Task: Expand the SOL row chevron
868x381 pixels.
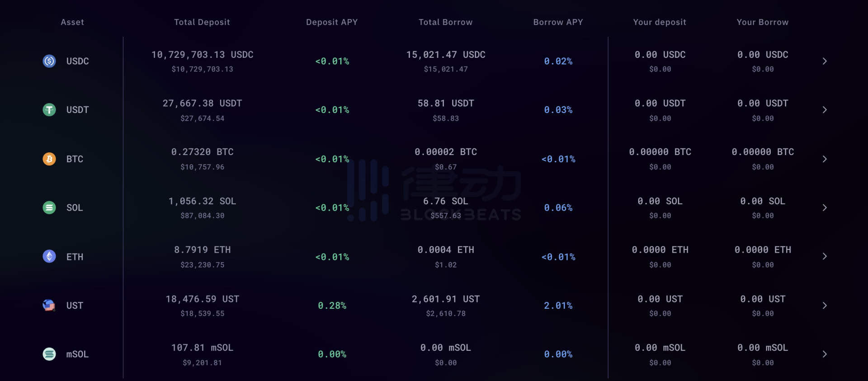Action: coord(825,207)
